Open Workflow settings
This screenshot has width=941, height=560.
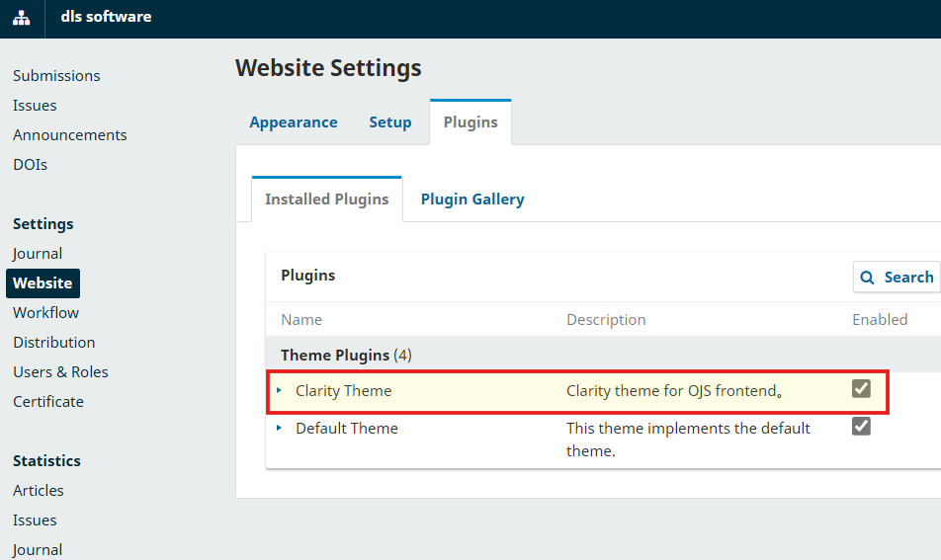click(x=45, y=313)
